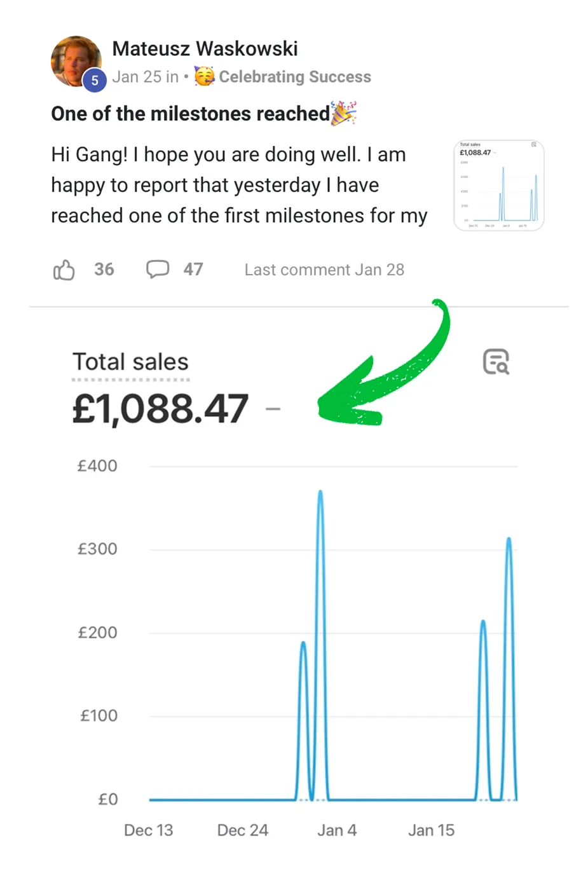
Task: Click the Last comment Jan 28 text
Action: tap(324, 270)
